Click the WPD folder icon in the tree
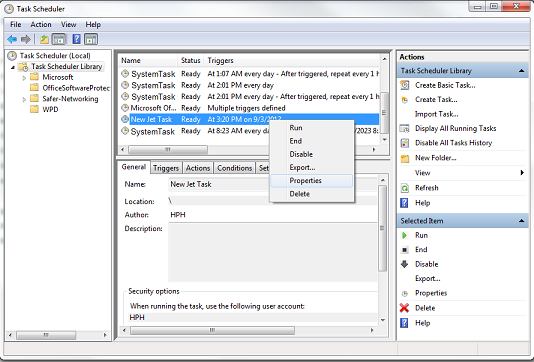 tap(34, 109)
